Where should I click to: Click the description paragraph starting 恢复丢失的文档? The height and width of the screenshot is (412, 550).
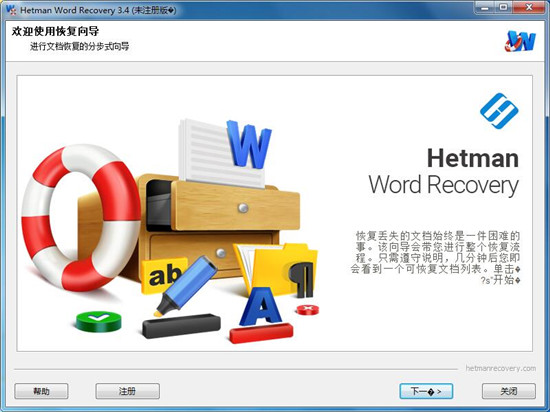click(435, 258)
